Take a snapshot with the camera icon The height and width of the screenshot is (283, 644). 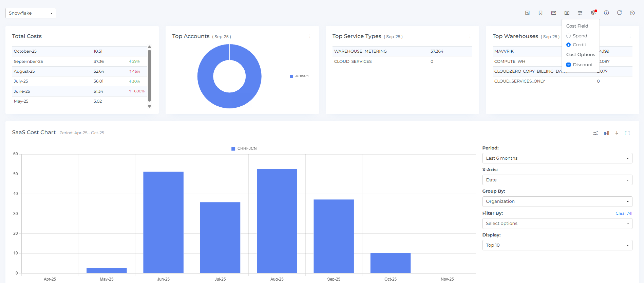pos(567,13)
